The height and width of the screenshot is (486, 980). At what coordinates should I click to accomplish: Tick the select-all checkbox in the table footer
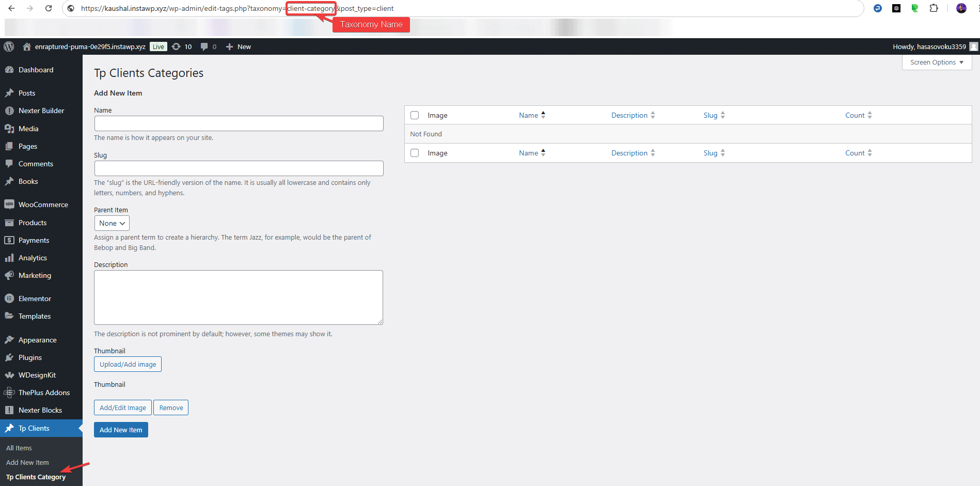coord(415,153)
